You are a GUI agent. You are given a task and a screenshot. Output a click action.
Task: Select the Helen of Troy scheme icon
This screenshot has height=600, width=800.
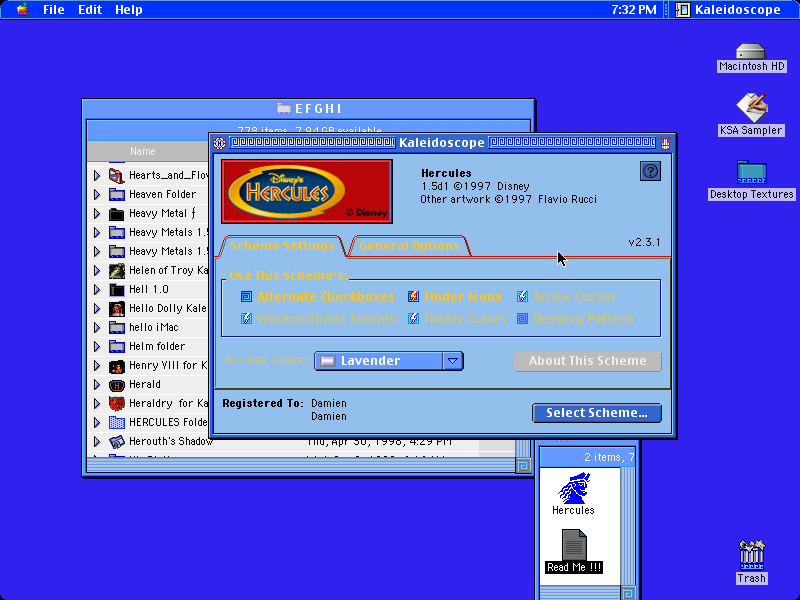(x=117, y=270)
